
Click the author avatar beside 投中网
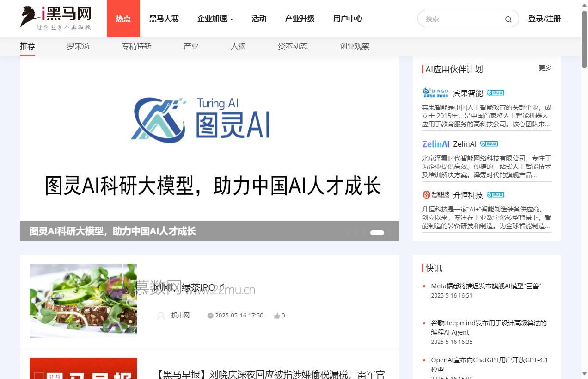[x=160, y=315]
